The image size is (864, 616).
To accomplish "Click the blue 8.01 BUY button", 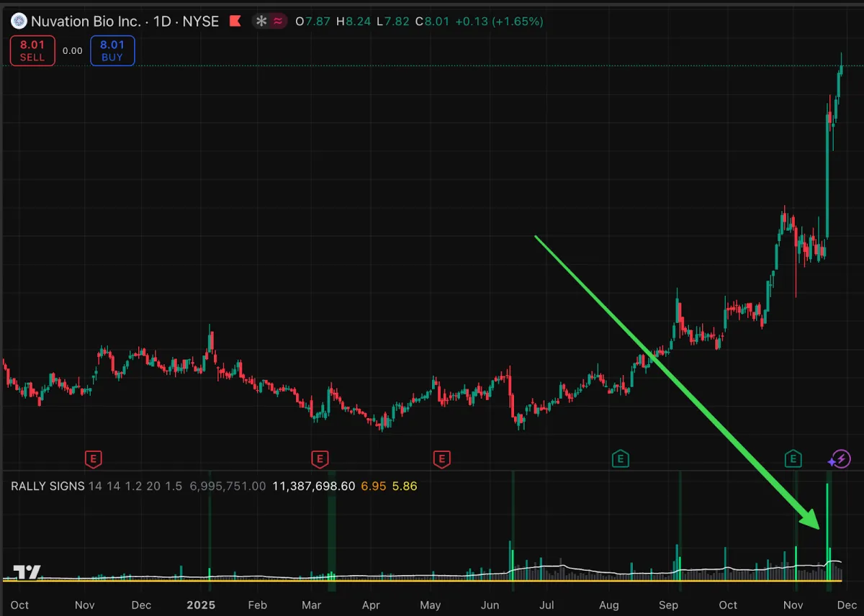I will 112,50.
